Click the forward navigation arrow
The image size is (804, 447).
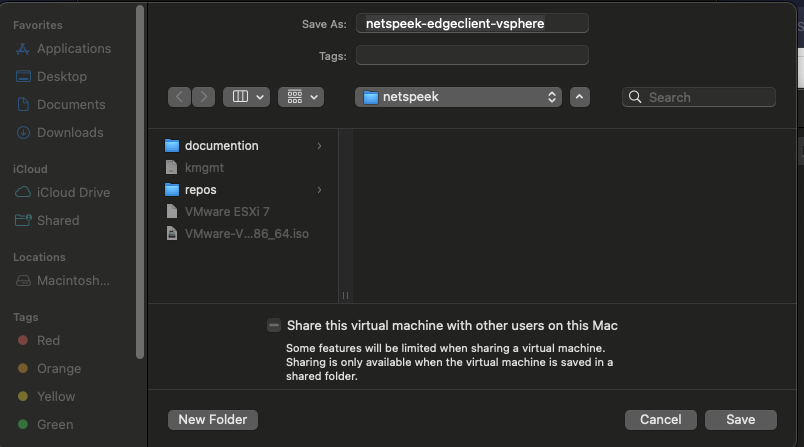click(204, 97)
